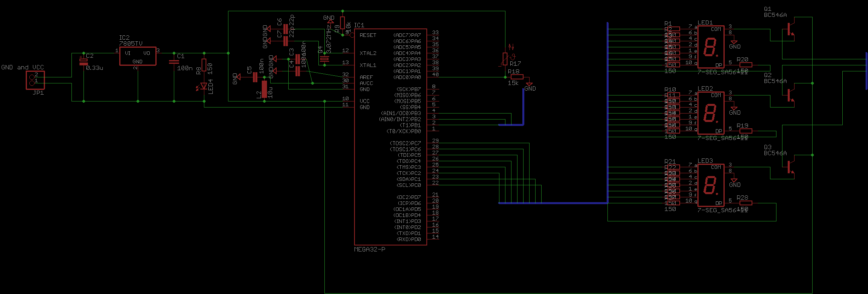
Task: Click the '3.072MHz' crystal value text
Action: click(329, 39)
